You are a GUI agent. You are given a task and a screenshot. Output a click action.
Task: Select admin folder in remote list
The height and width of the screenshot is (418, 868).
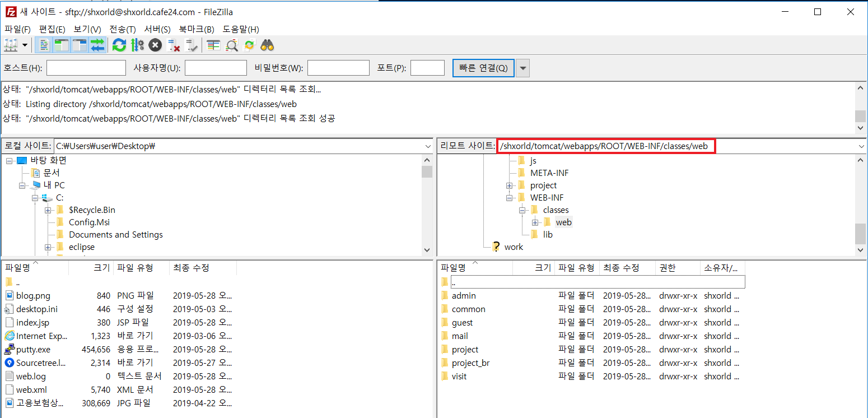464,295
